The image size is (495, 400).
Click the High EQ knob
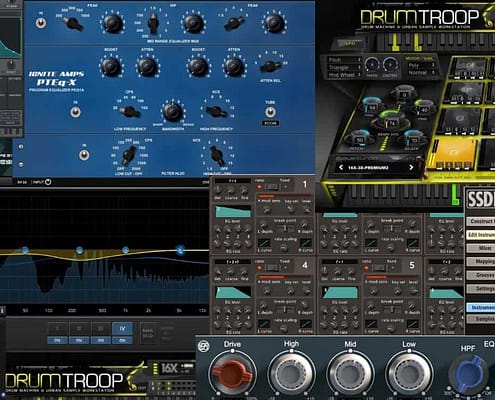coord(291,373)
